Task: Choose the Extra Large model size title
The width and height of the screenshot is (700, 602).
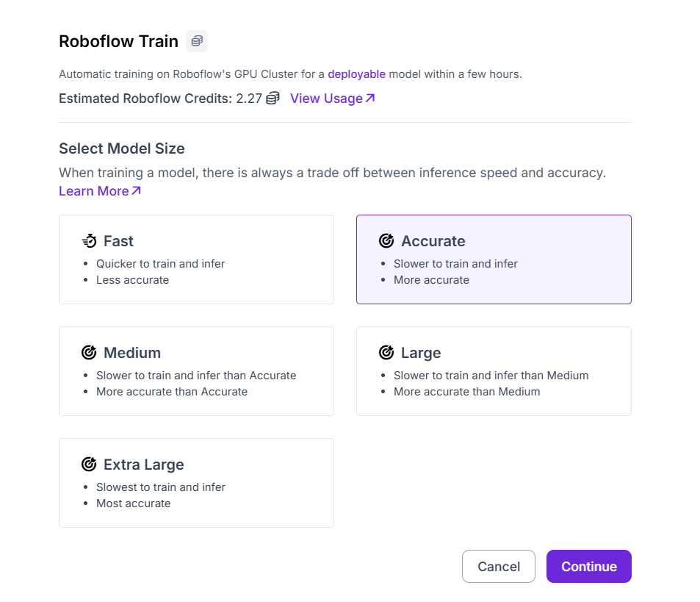Action: [x=144, y=465]
